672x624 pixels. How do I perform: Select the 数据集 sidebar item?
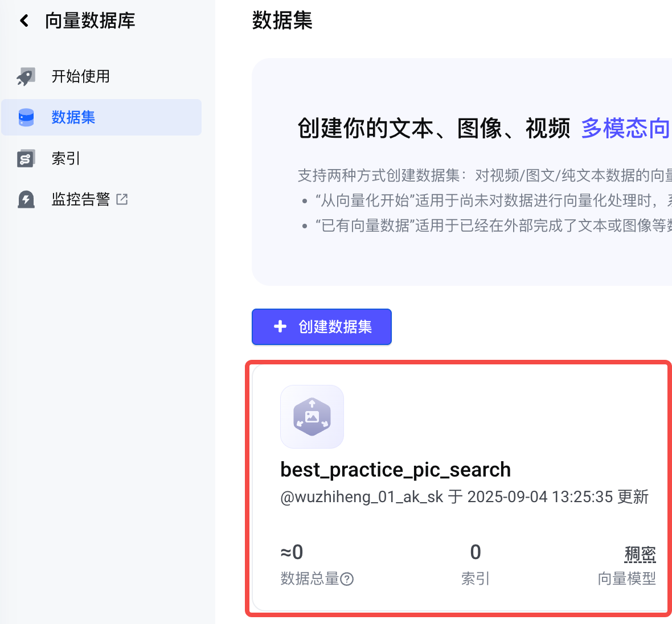click(x=101, y=117)
